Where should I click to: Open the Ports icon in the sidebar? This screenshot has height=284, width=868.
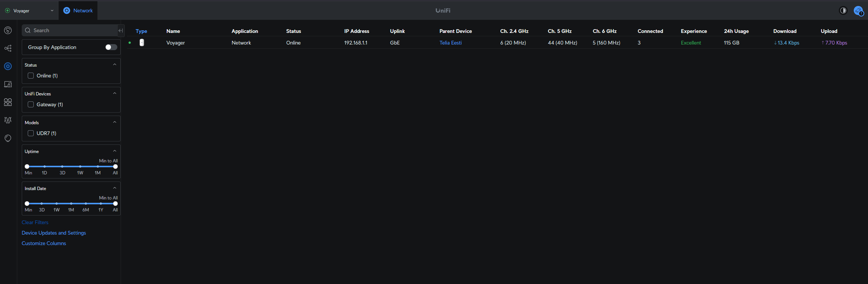(8, 102)
